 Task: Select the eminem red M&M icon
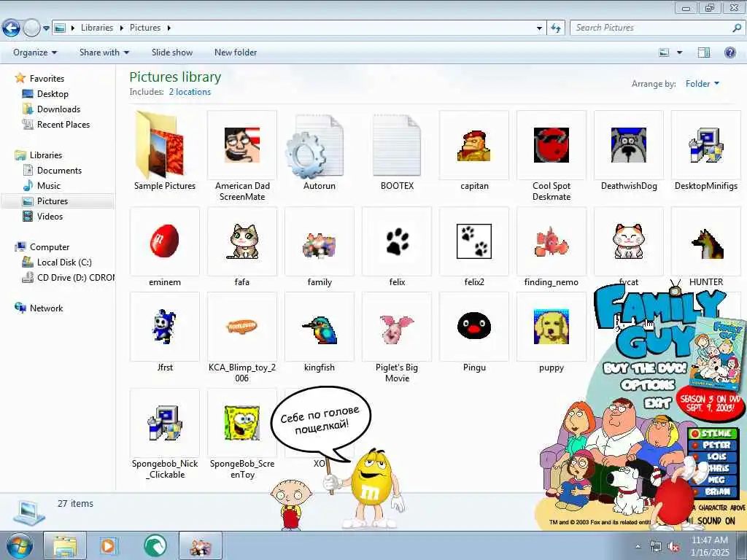[x=164, y=241]
